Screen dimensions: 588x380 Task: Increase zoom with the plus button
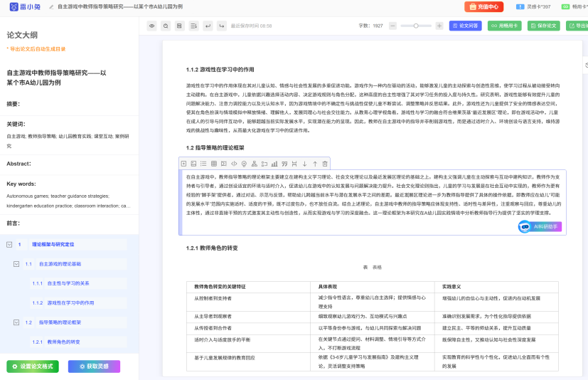(439, 26)
